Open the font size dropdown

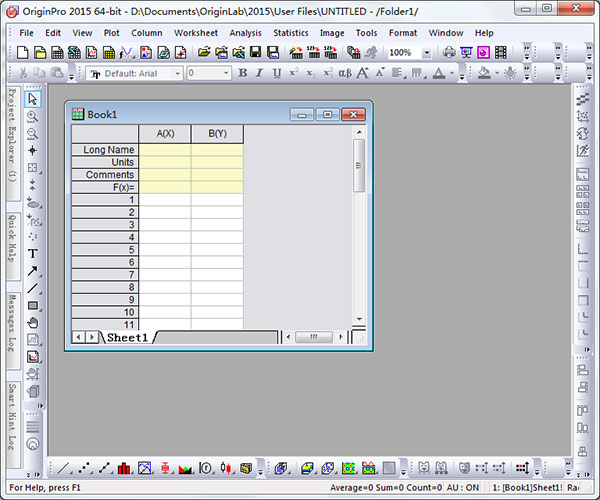click(x=226, y=73)
